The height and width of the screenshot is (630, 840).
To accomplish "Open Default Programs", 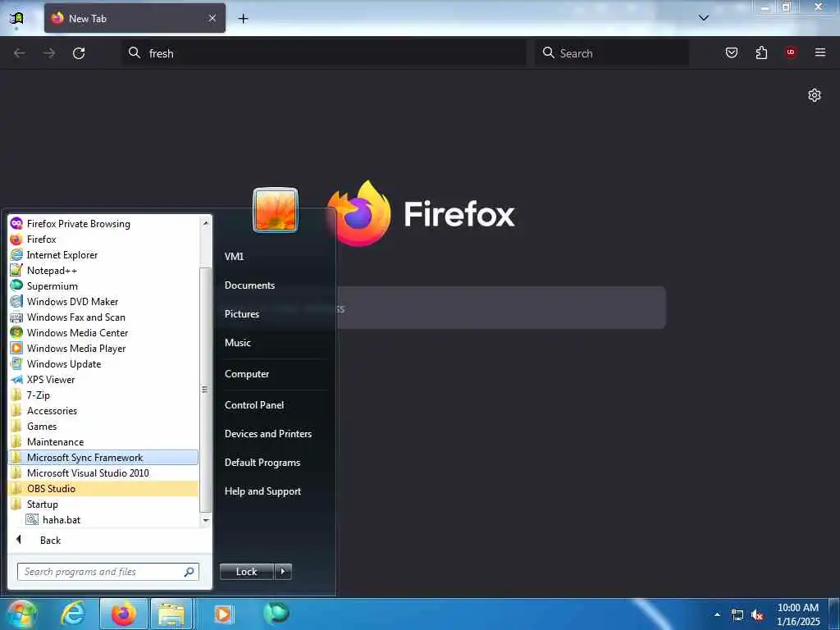I will point(262,463).
